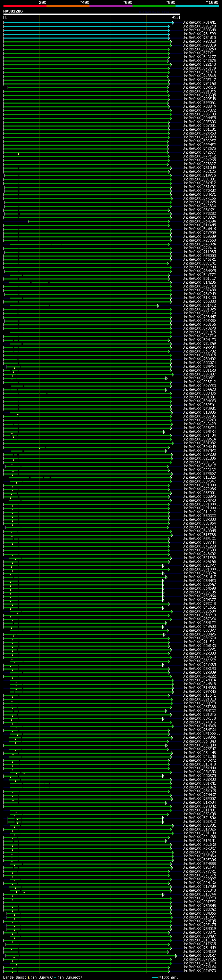Click the purple ~60% identity legend segment
Viewport: 222px width, 980px height.
tap(111, 6)
